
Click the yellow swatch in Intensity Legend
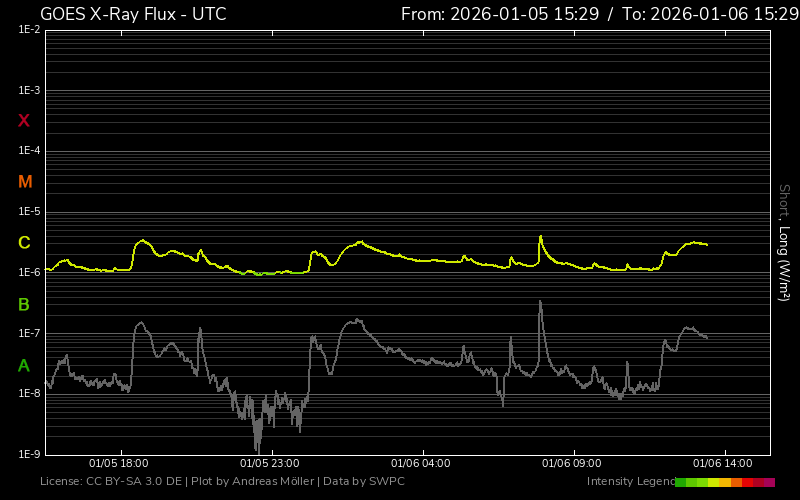pyautogui.click(x=713, y=483)
